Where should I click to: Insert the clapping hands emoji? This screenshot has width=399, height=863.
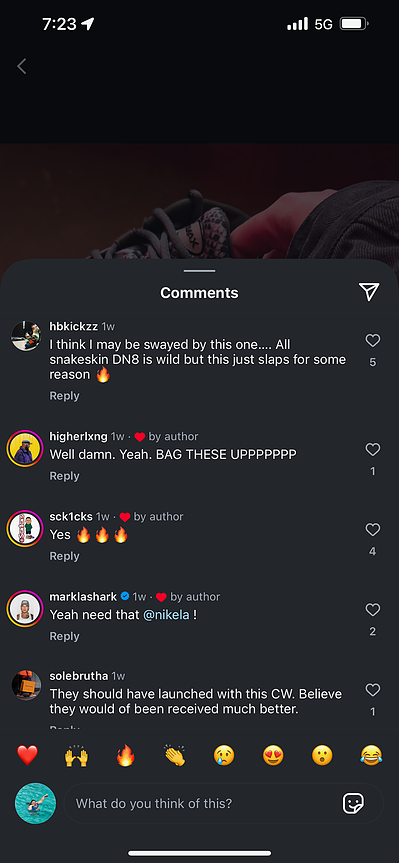pos(175,755)
